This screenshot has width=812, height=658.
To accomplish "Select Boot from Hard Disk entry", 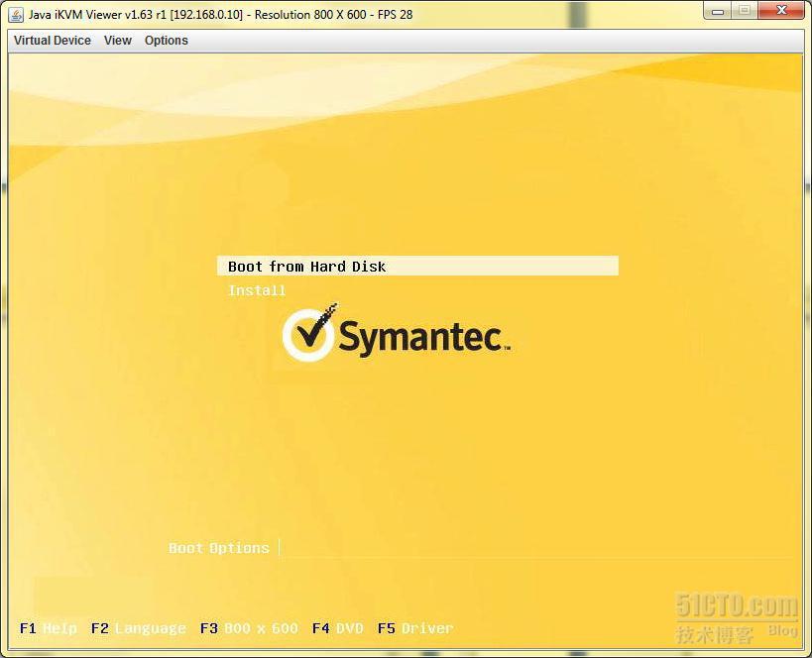I will [x=417, y=267].
